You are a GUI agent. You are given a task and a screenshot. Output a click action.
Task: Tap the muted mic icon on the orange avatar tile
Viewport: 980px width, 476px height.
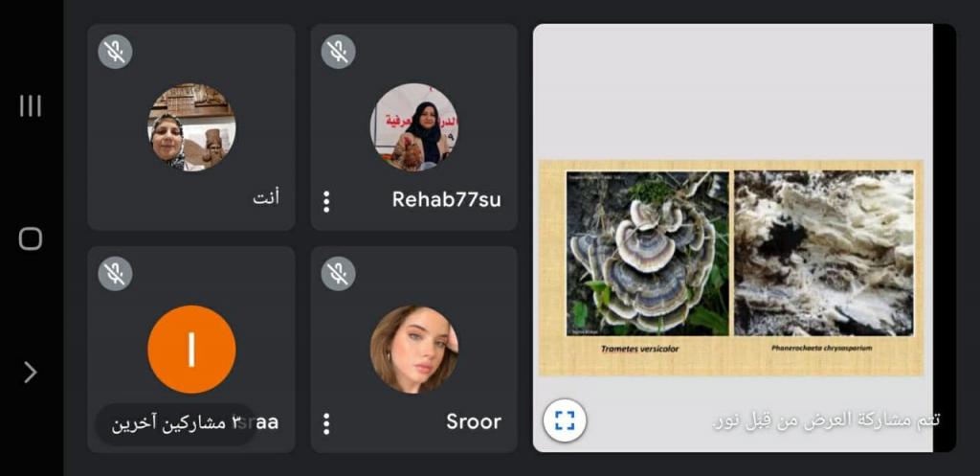tap(115, 273)
